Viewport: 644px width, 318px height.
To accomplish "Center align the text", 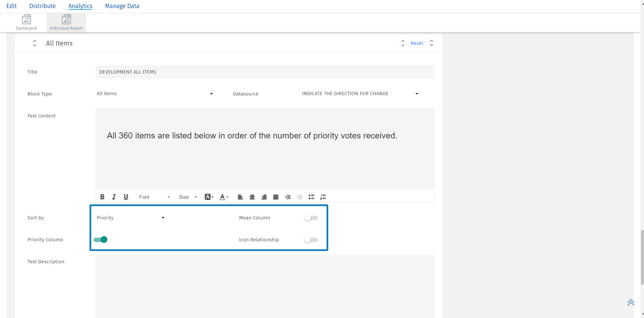I will pos(252,197).
